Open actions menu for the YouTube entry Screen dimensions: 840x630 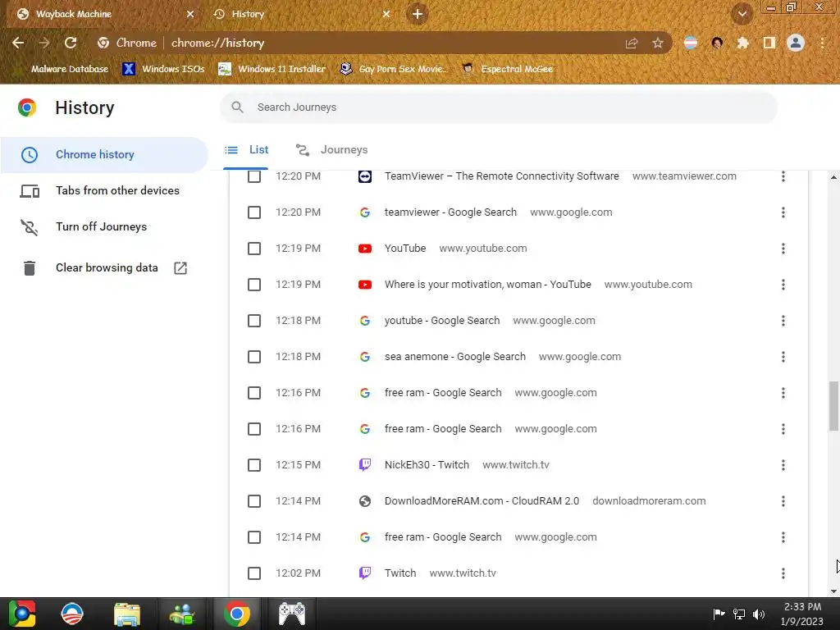(x=783, y=249)
